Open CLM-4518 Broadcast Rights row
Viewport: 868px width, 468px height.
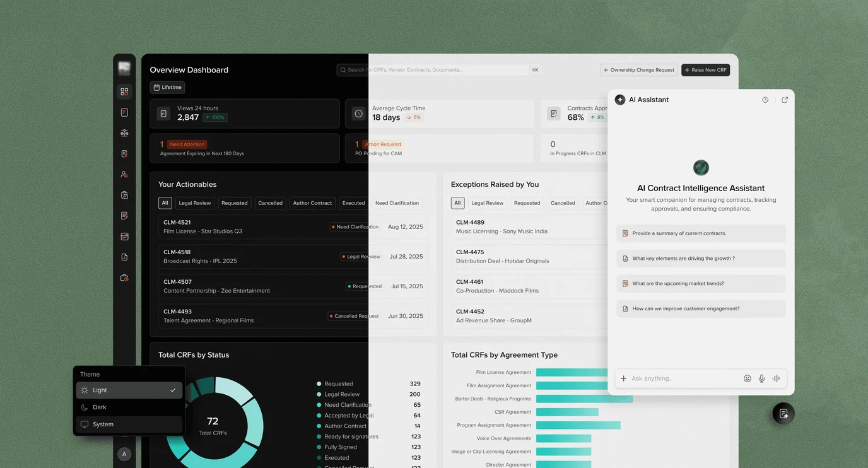point(293,257)
